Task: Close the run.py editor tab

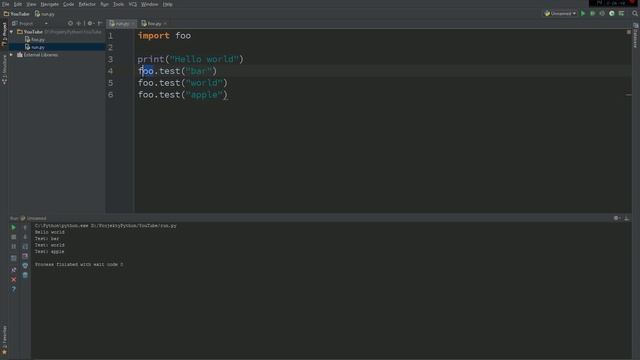Action: pyautogui.click(x=132, y=24)
